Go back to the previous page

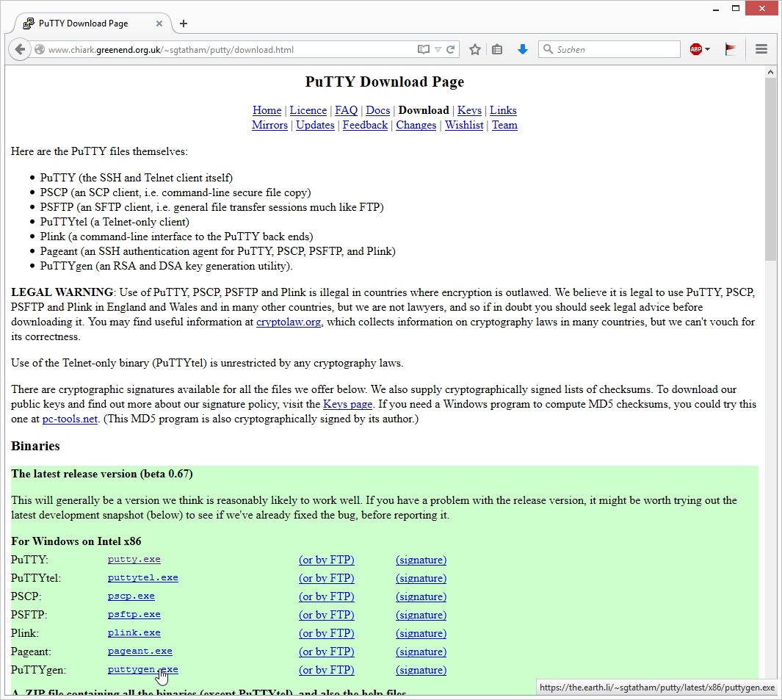point(19,49)
